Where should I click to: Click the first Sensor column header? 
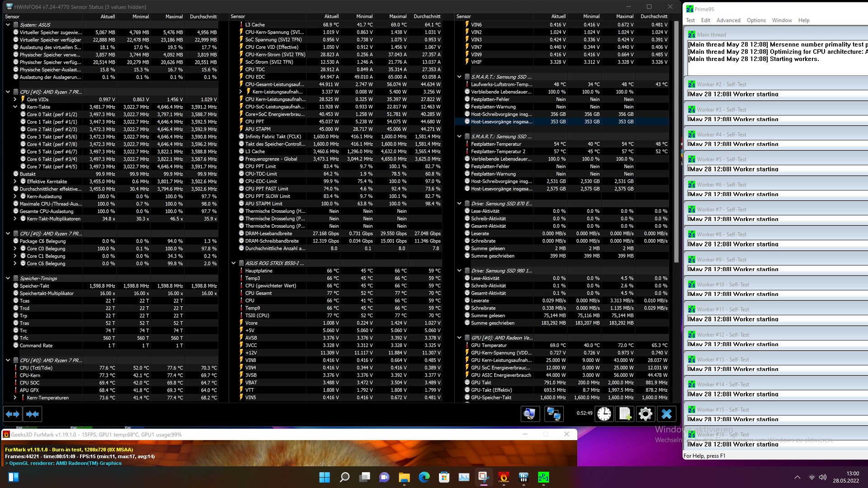43,17
